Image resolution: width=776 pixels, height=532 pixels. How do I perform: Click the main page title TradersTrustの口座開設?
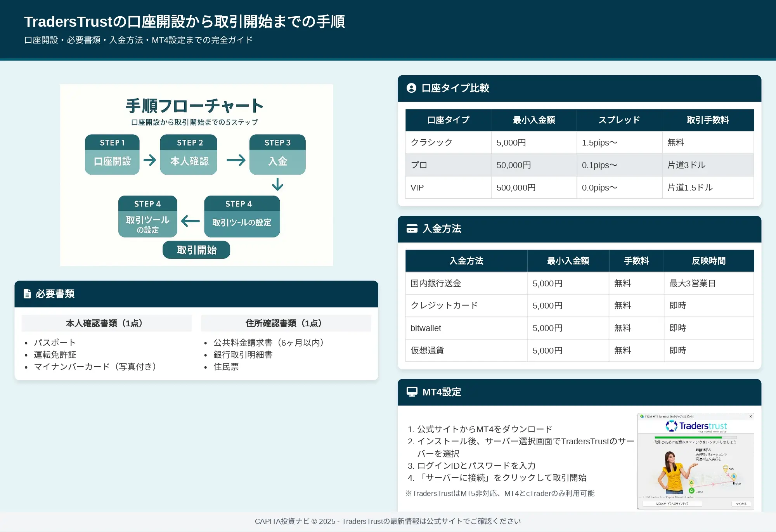click(x=185, y=22)
